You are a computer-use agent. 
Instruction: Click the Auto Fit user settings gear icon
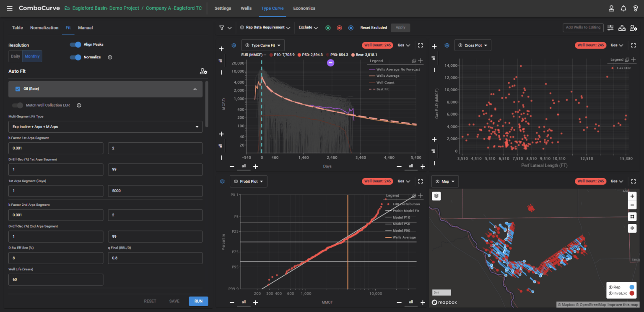203,71
